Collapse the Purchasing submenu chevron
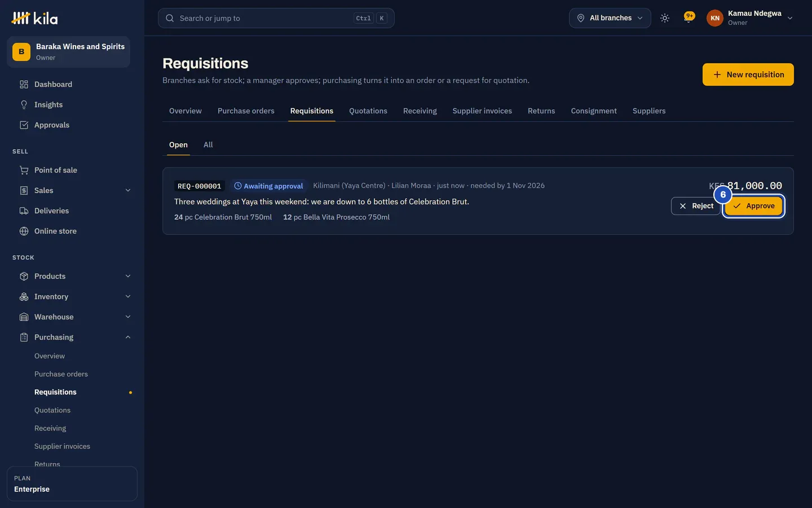 pos(128,337)
